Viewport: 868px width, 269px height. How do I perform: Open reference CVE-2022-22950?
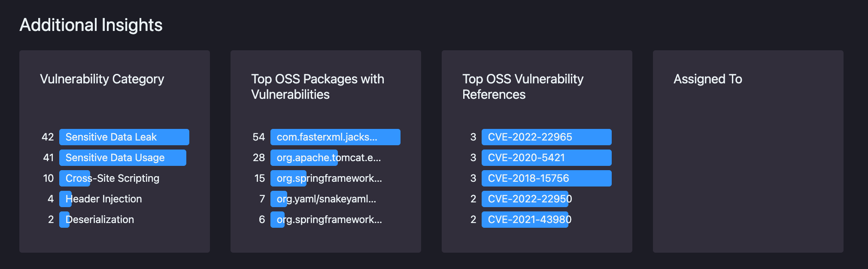(x=527, y=199)
